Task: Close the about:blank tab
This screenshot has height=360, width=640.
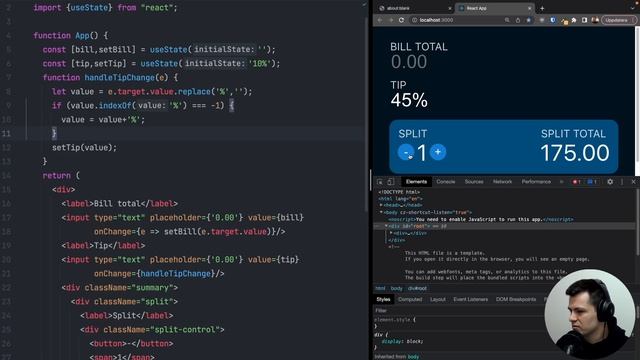Action: coord(450,8)
